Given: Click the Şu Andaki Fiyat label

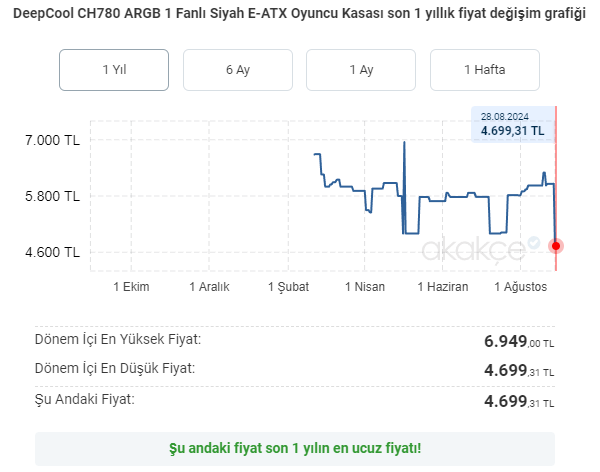Looking at the screenshot, I should (85, 399).
